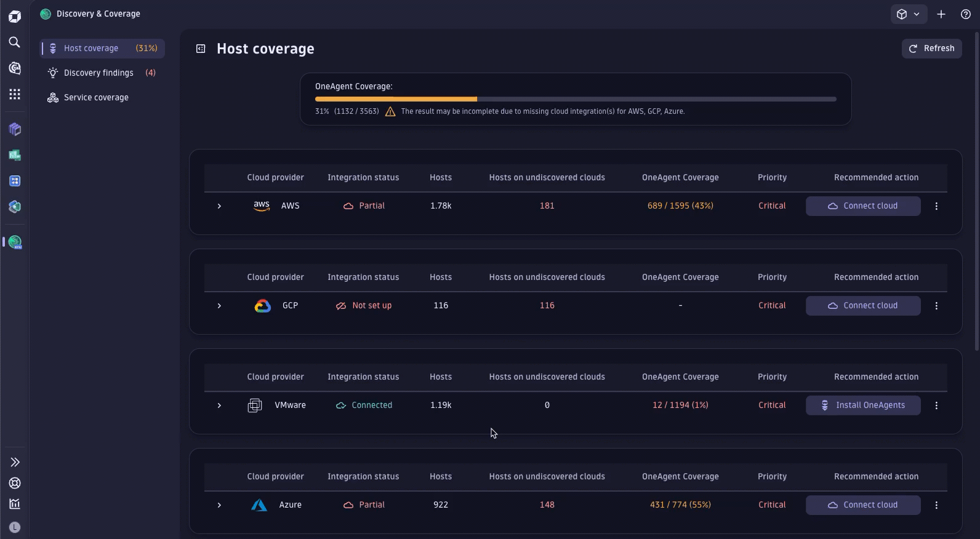Click the 31% (1132 / 3563) summary text
Image resolution: width=980 pixels, height=539 pixels.
(347, 111)
